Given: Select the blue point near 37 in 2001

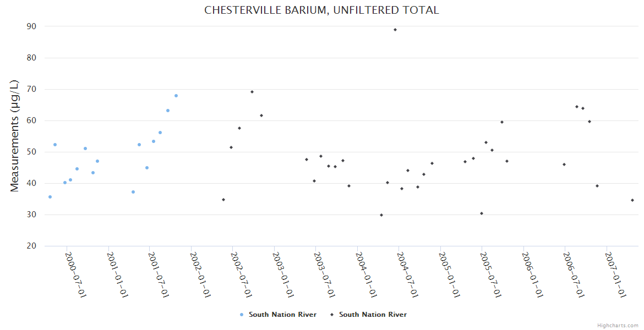Looking at the screenshot, I should [133, 192].
